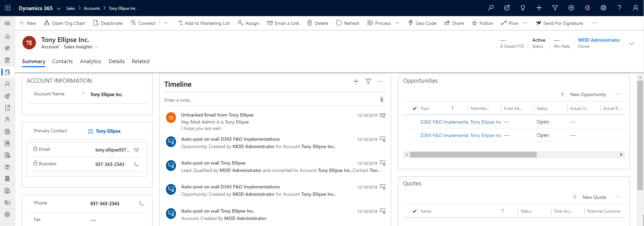Click the Refresh command
Screen dimensions: 644x226
click(x=348, y=23)
